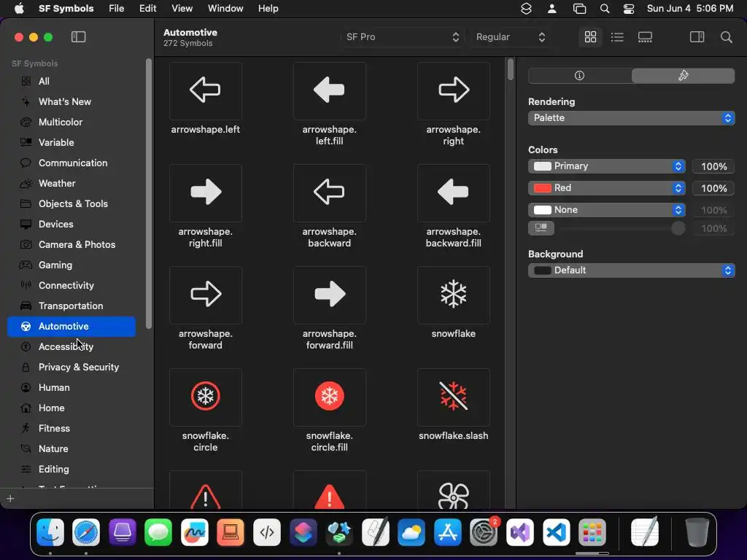The image size is (747, 560).
Task: Select the fan symbol in bottom row
Action: tap(453, 491)
